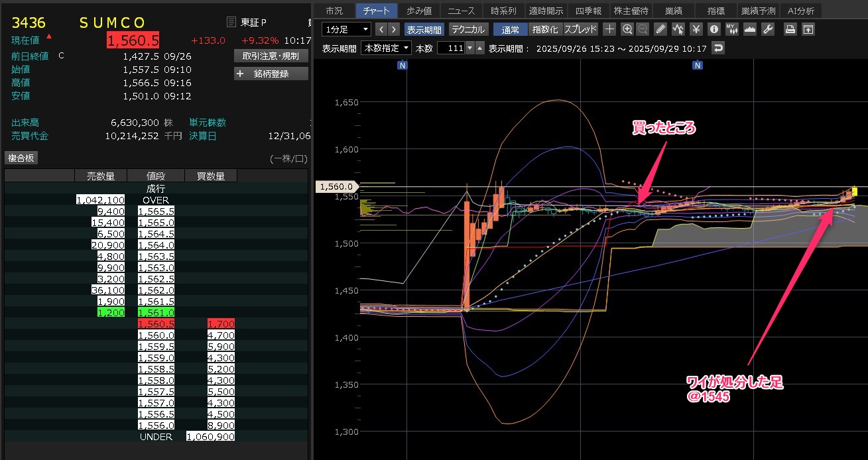The width and height of the screenshot is (868, 460).
Task: Click the crosshair cursor icon in chart toolbar
Action: (x=609, y=29)
